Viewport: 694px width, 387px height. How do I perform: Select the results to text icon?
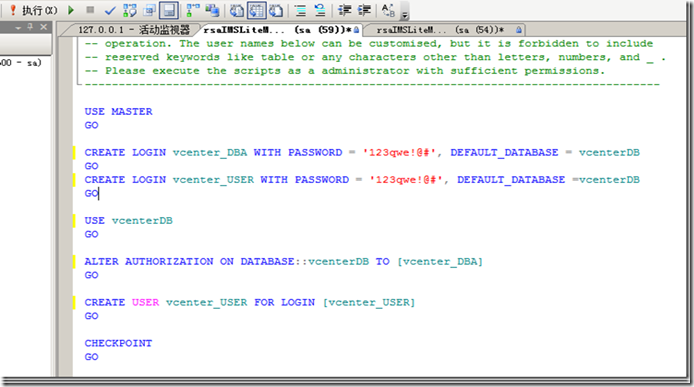click(237, 10)
